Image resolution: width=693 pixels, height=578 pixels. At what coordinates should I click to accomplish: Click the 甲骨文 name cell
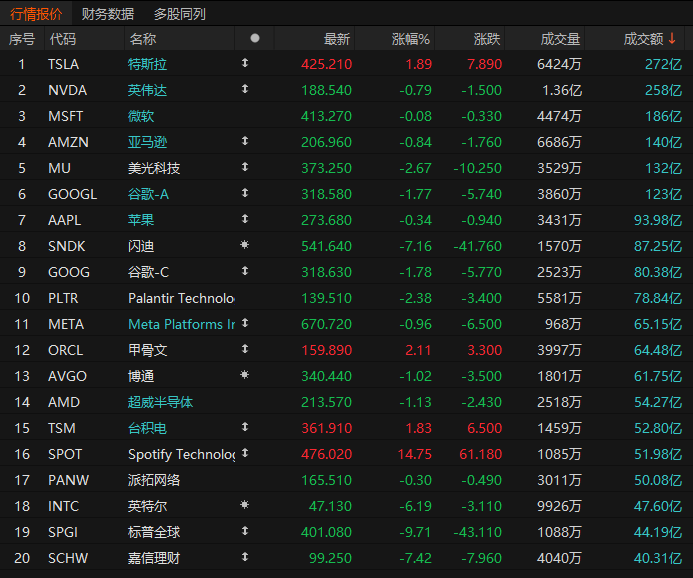click(x=147, y=350)
